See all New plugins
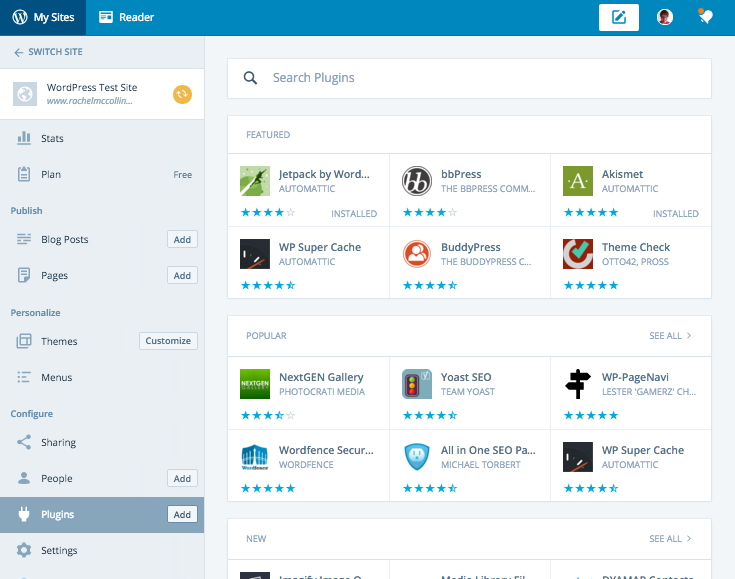The height and width of the screenshot is (579, 735). click(670, 539)
